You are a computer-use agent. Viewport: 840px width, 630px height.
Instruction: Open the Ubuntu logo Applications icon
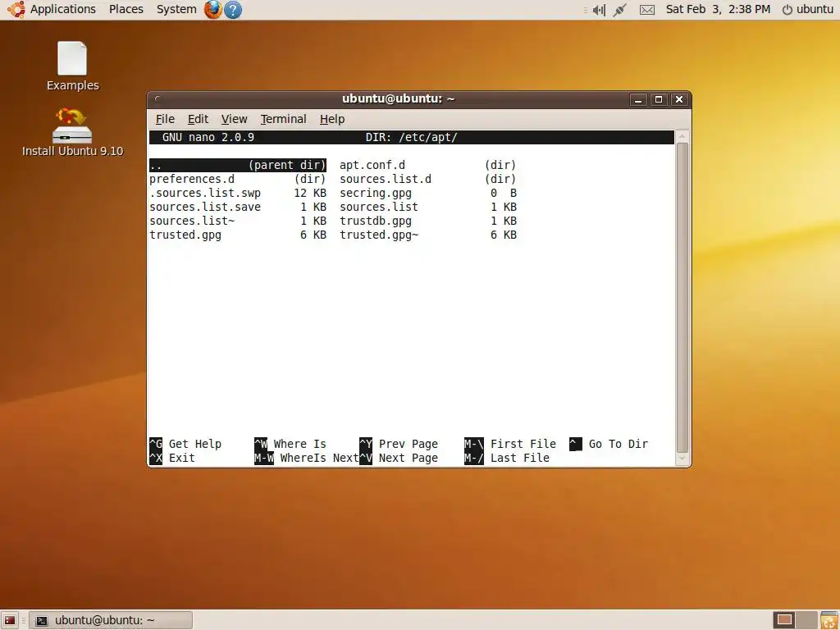(16, 9)
